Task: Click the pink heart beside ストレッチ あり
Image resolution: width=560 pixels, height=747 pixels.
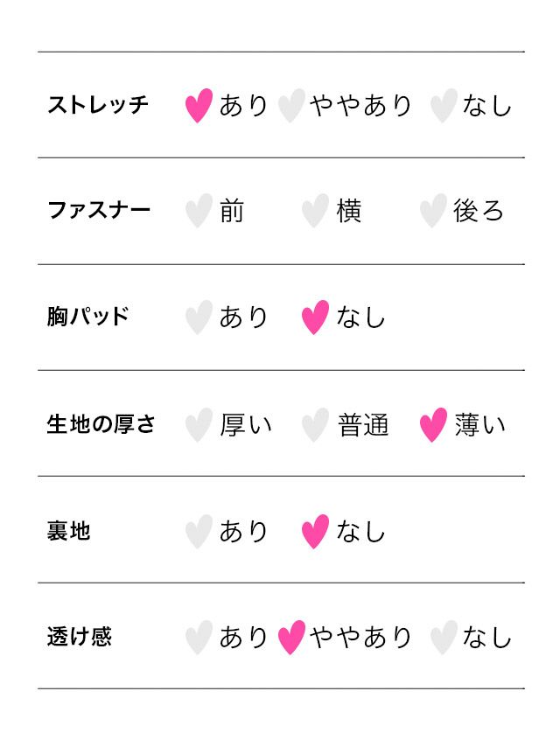Action: click(x=199, y=106)
